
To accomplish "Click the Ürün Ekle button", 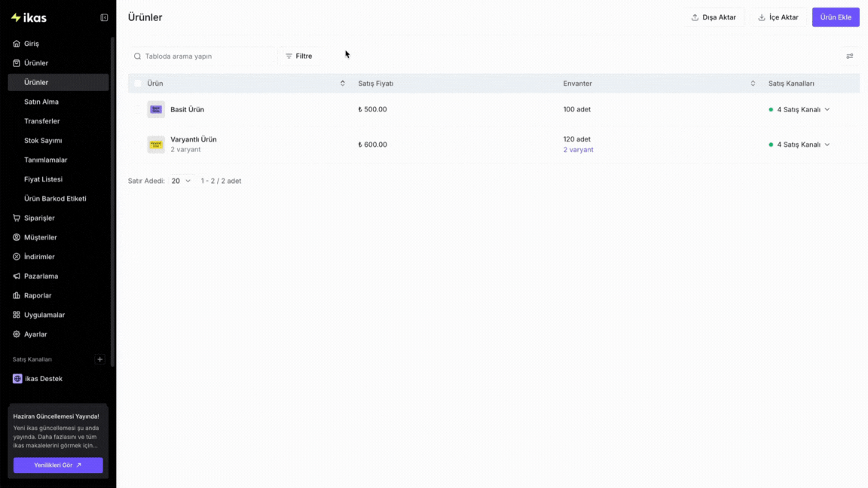I will pyautogui.click(x=836, y=17).
